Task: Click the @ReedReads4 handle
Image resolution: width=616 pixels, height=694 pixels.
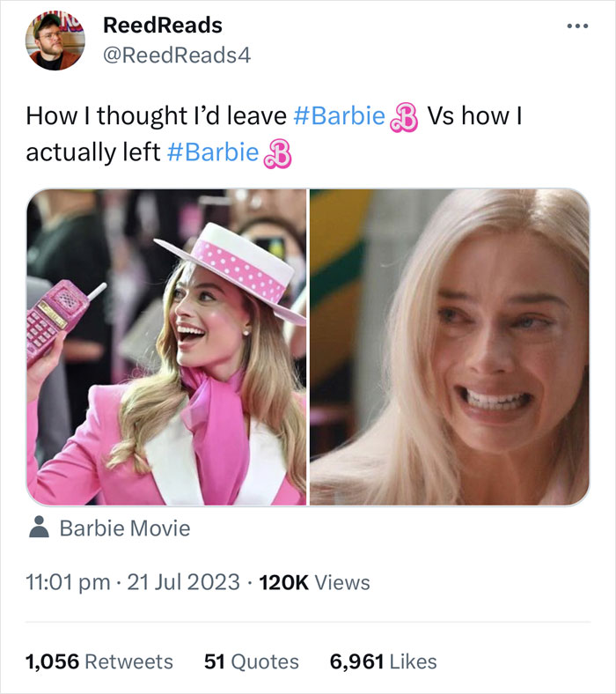Action: [178, 55]
